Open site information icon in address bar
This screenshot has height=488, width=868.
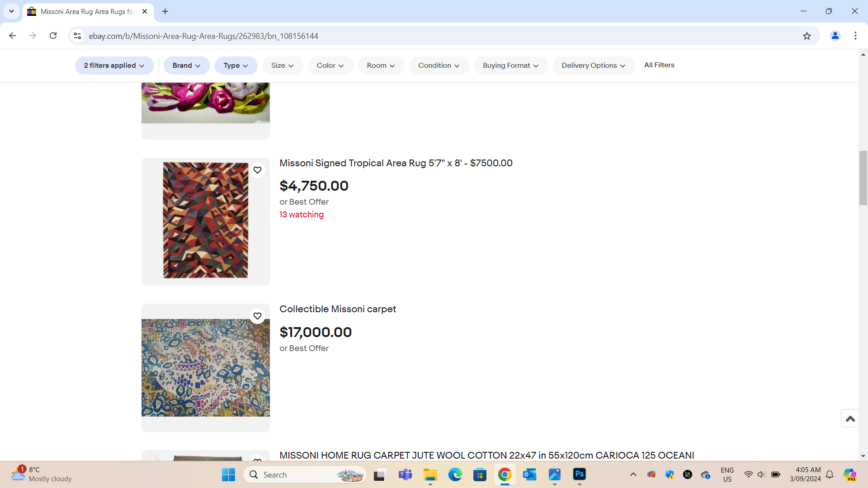77,36
